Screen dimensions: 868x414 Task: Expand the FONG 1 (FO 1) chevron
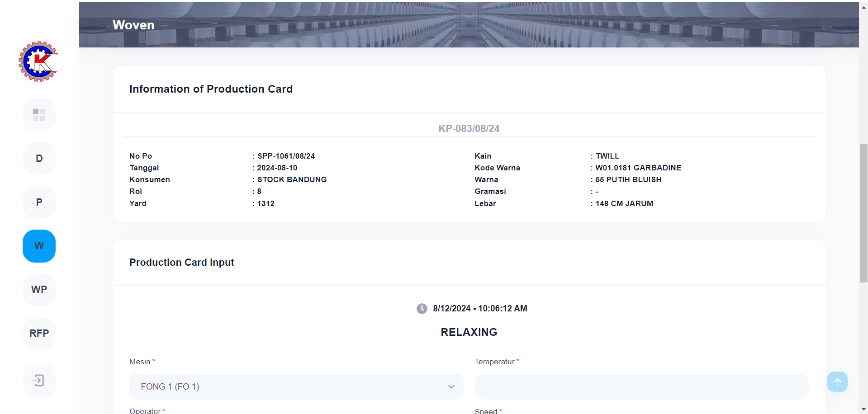click(451, 386)
